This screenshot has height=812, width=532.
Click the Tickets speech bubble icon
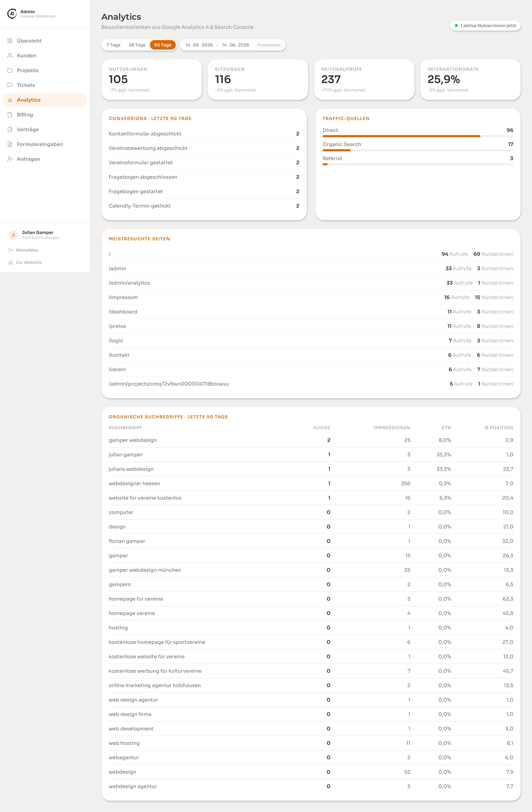pyautogui.click(x=10, y=85)
